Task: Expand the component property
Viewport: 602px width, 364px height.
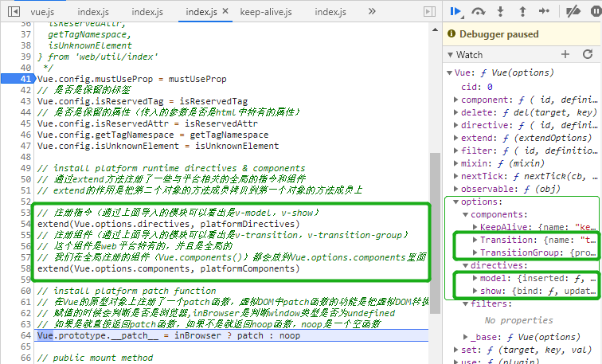Action: [x=455, y=100]
